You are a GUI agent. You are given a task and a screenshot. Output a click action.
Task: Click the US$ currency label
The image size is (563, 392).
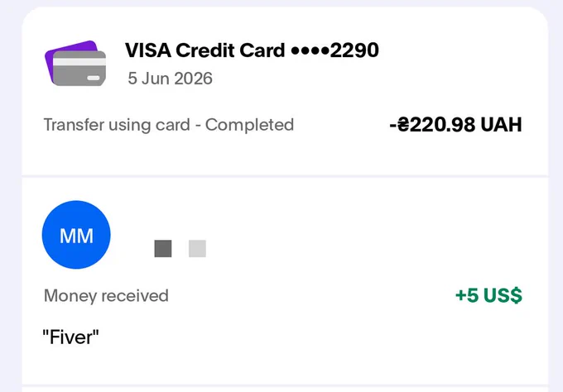(x=503, y=295)
